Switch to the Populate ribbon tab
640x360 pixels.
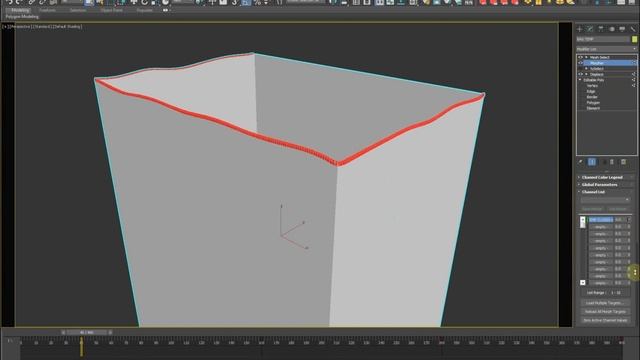tap(144, 10)
